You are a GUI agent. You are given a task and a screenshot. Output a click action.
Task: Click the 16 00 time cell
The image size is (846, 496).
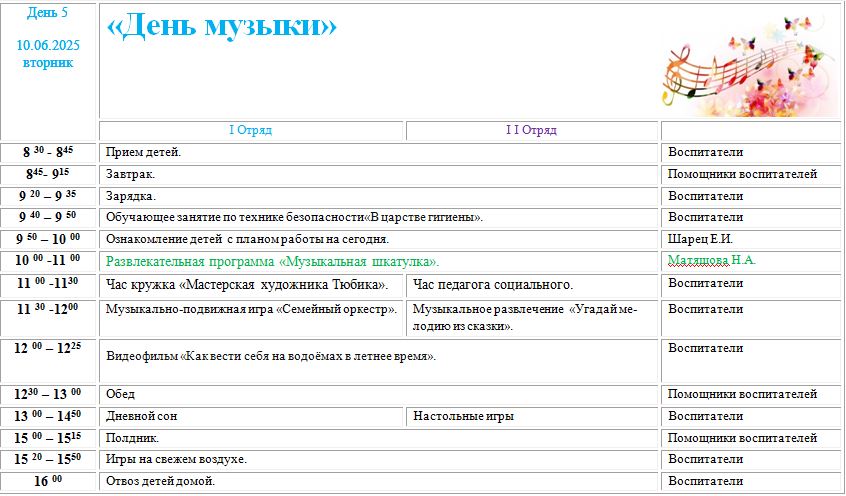(x=48, y=481)
